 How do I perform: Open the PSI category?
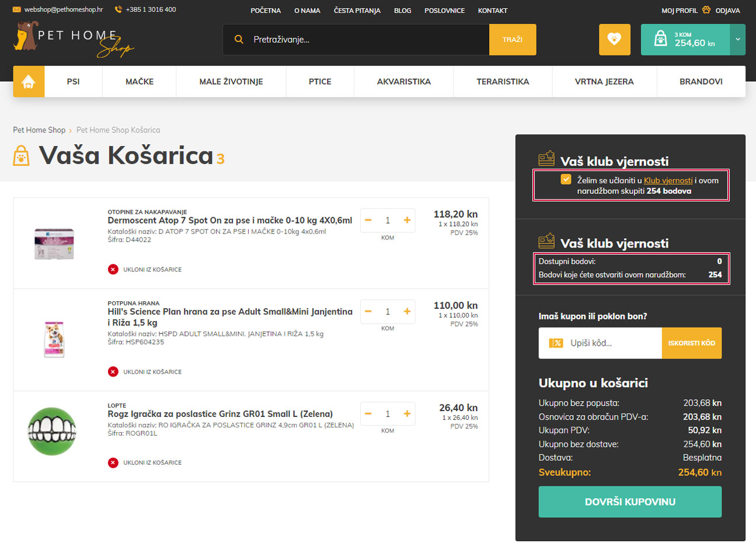(x=73, y=82)
